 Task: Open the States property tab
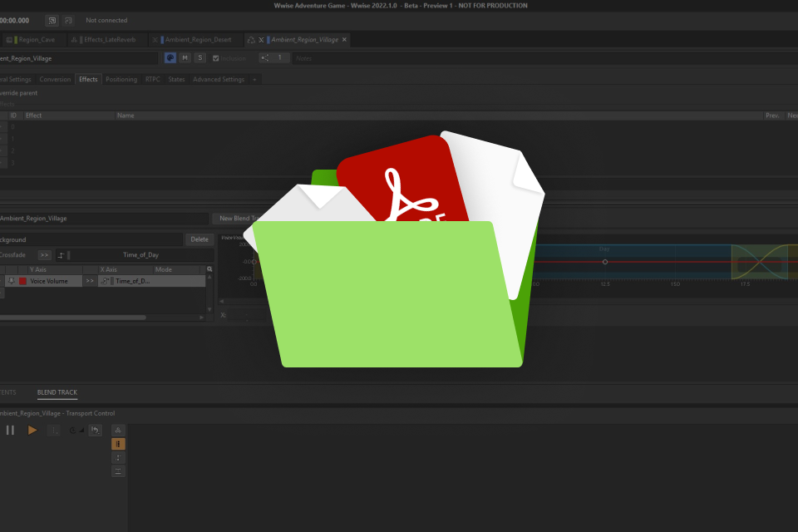176,80
